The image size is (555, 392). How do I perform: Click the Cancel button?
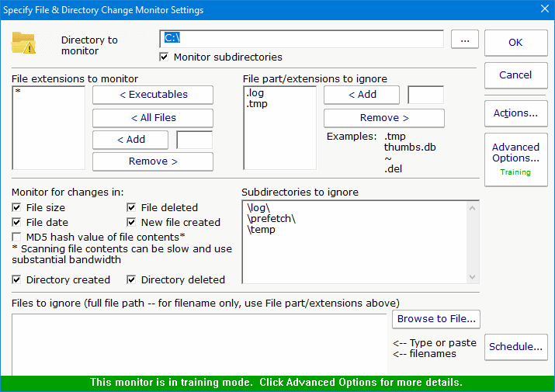pos(515,75)
